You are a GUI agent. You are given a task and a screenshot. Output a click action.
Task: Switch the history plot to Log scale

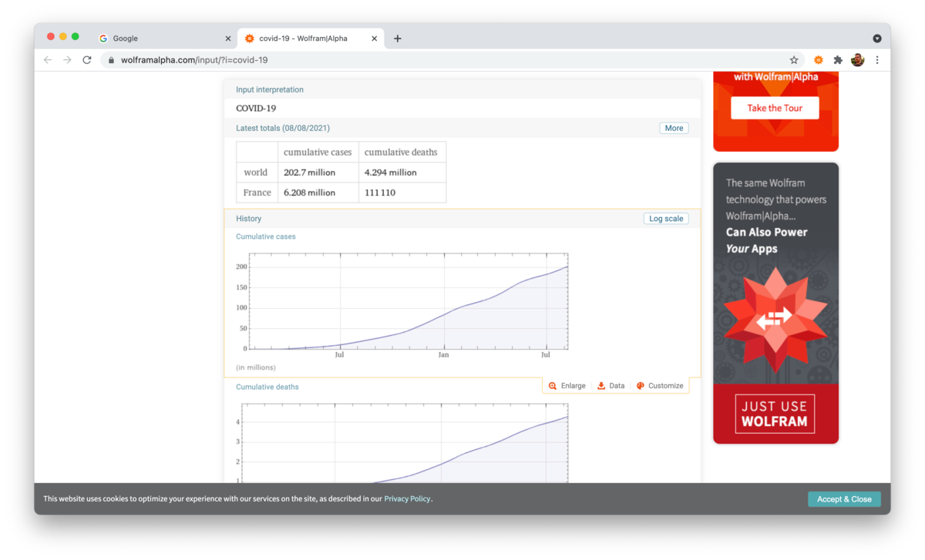[x=666, y=219]
